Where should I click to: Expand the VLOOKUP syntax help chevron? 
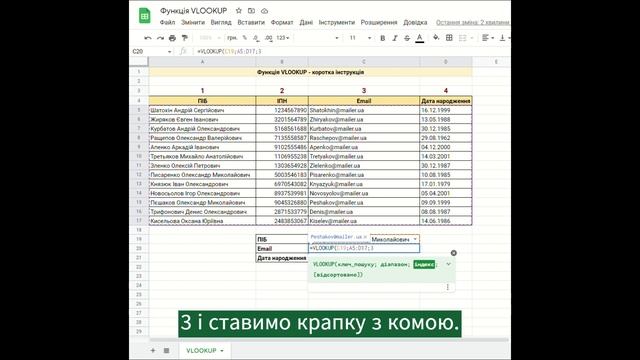[448, 264]
